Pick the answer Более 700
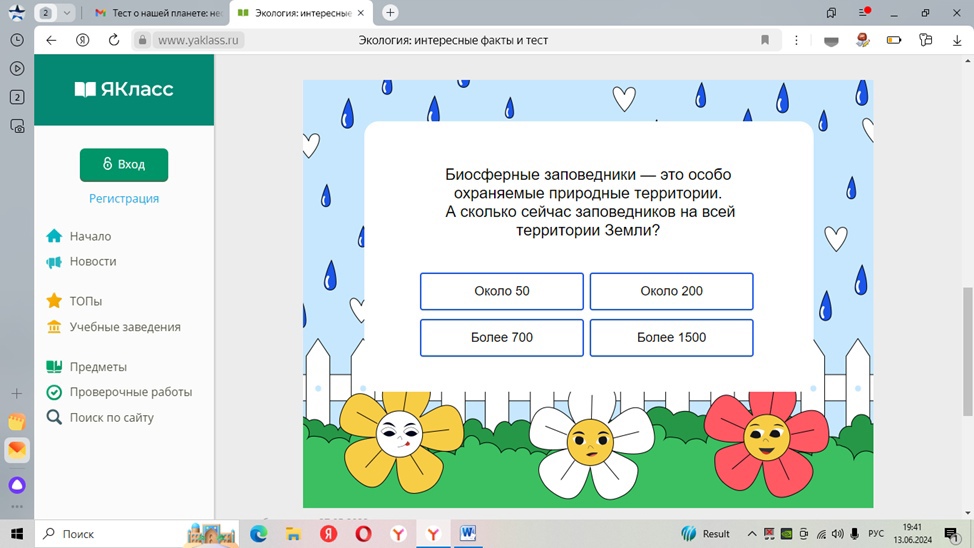 coord(501,337)
